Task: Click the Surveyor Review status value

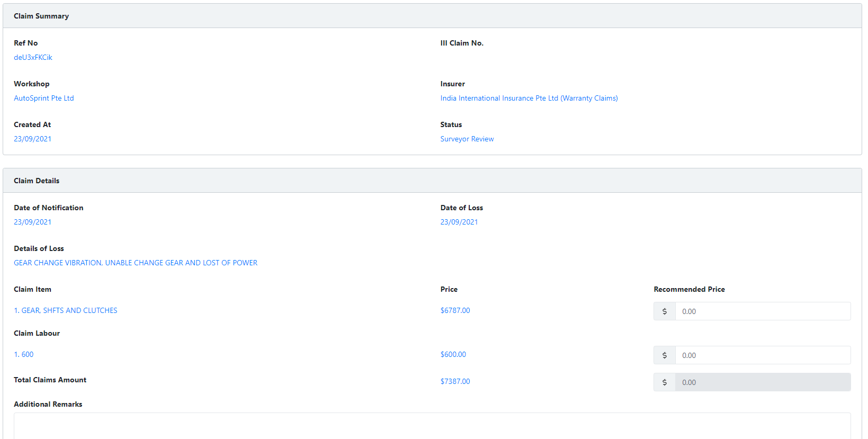Action: [467, 139]
